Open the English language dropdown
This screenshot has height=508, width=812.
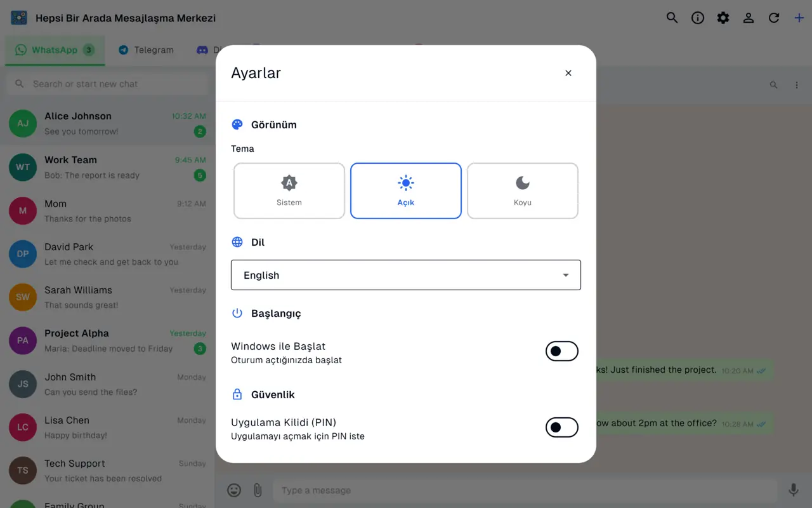pos(406,275)
